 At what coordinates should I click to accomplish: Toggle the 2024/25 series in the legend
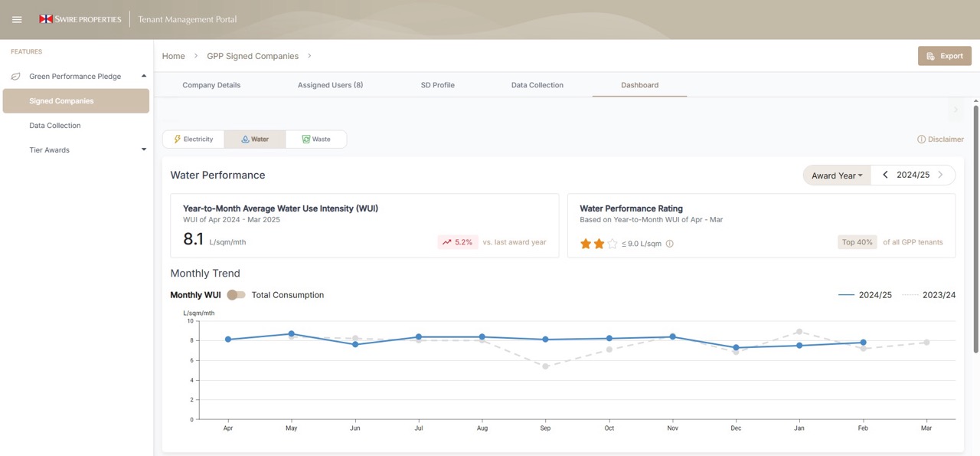[x=864, y=294]
